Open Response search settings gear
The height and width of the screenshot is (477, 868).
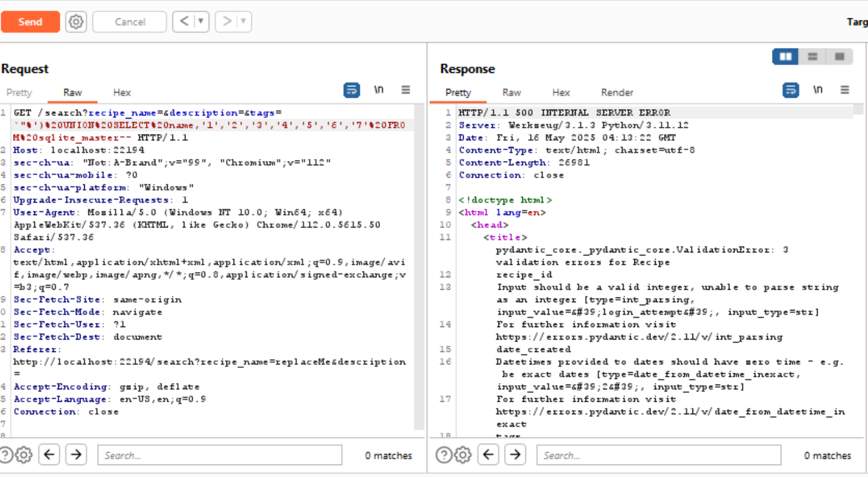click(x=462, y=455)
